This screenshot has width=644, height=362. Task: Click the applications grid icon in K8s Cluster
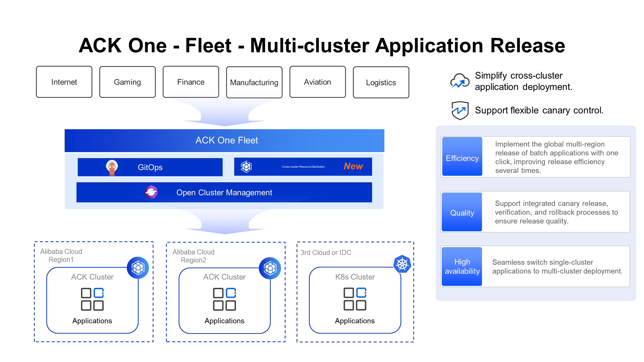pyautogui.click(x=355, y=299)
